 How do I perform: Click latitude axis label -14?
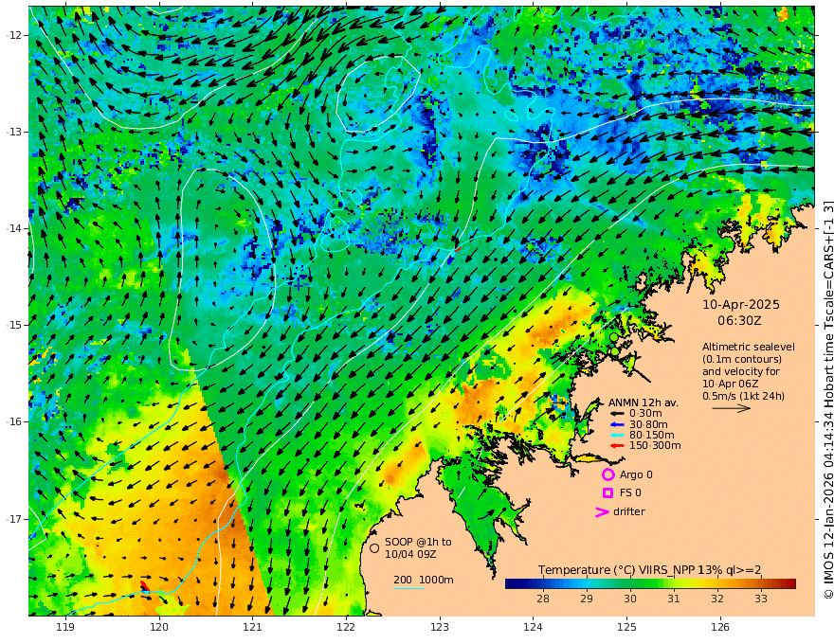[14, 228]
